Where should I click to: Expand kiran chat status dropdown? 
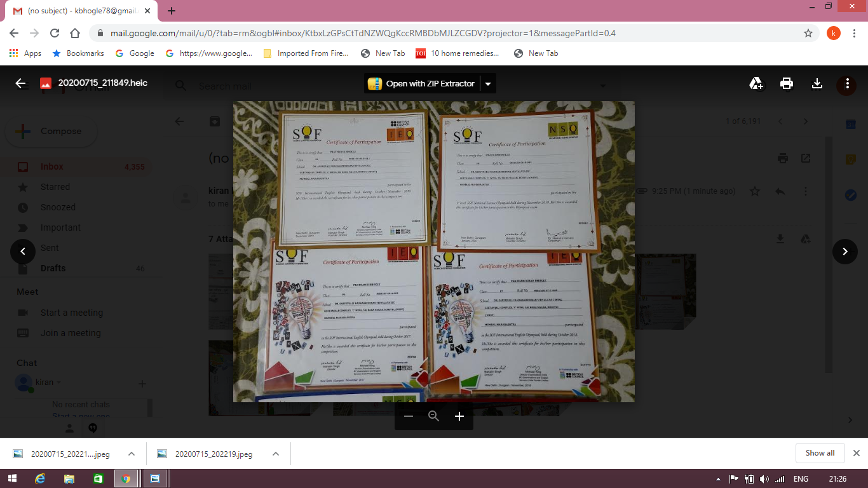pos(59,383)
